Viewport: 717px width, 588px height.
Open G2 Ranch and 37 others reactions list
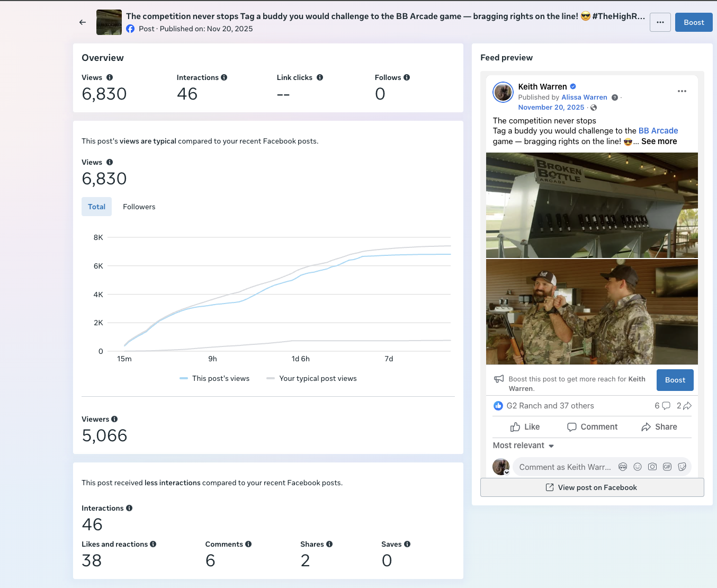pos(550,406)
